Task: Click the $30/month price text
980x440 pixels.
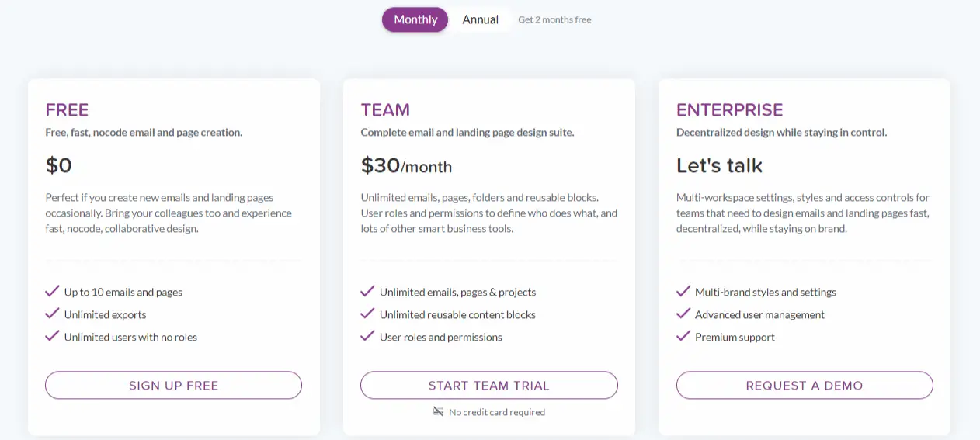Action: tap(406, 165)
